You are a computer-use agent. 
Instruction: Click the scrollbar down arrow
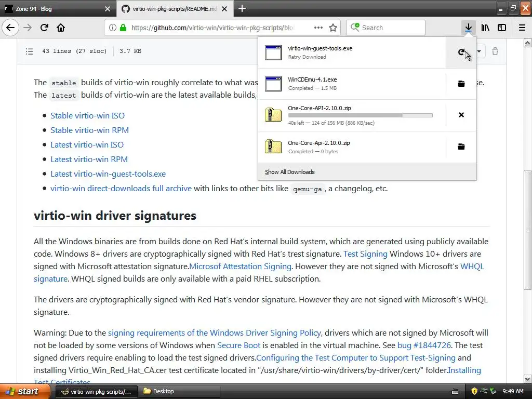tap(527, 379)
